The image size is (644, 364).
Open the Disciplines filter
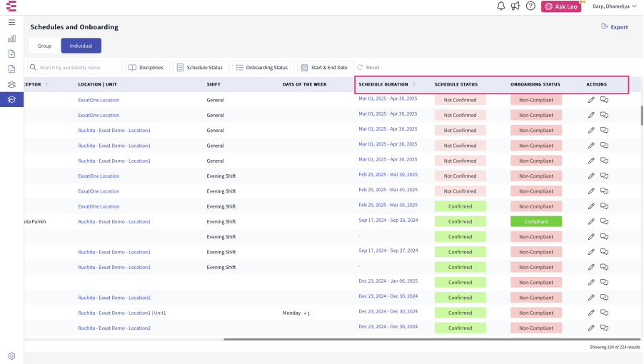(148, 67)
